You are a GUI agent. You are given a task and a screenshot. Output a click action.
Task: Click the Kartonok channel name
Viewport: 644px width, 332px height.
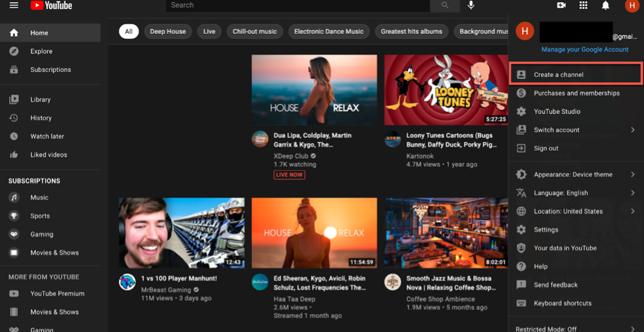[420, 156]
